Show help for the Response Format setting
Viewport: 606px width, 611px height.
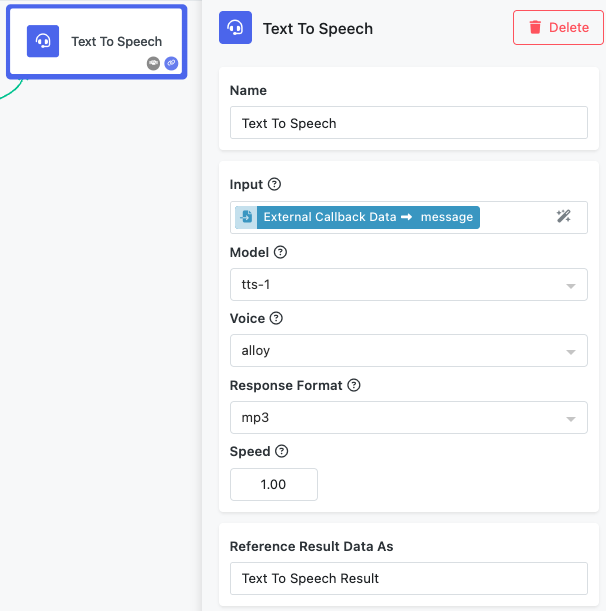(x=354, y=385)
